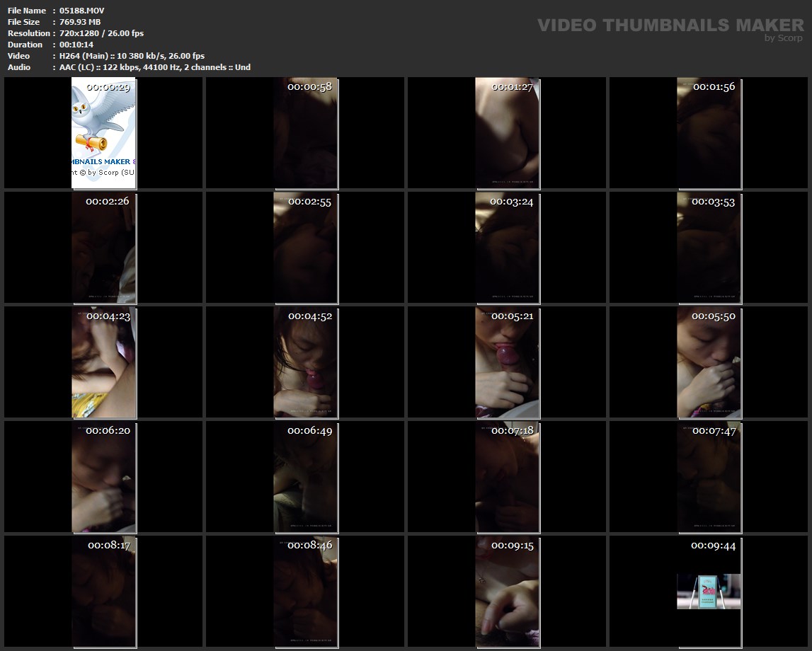Select the thumbnail stamped 00:02:55
This screenshot has height=651, width=812.
tap(306, 248)
